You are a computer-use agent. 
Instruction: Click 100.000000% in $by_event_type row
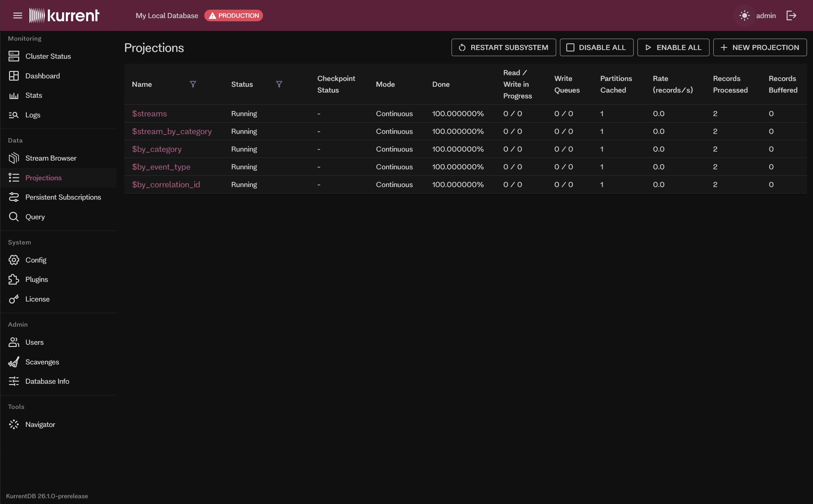point(458,167)
